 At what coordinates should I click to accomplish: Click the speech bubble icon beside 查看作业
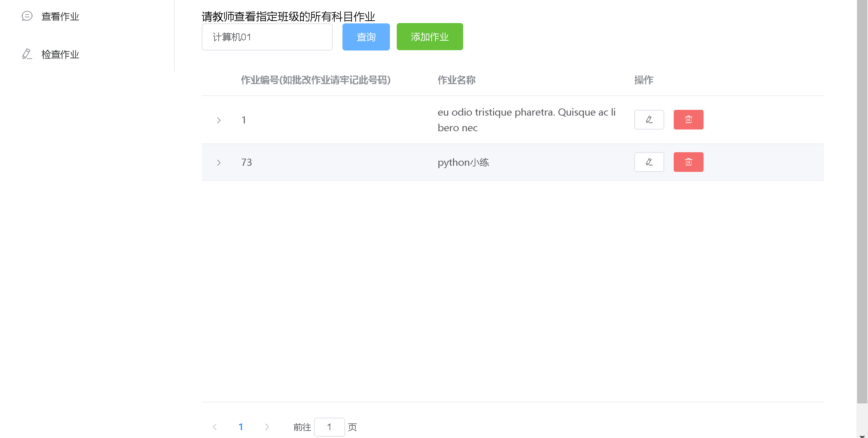(x=27, y=16)
